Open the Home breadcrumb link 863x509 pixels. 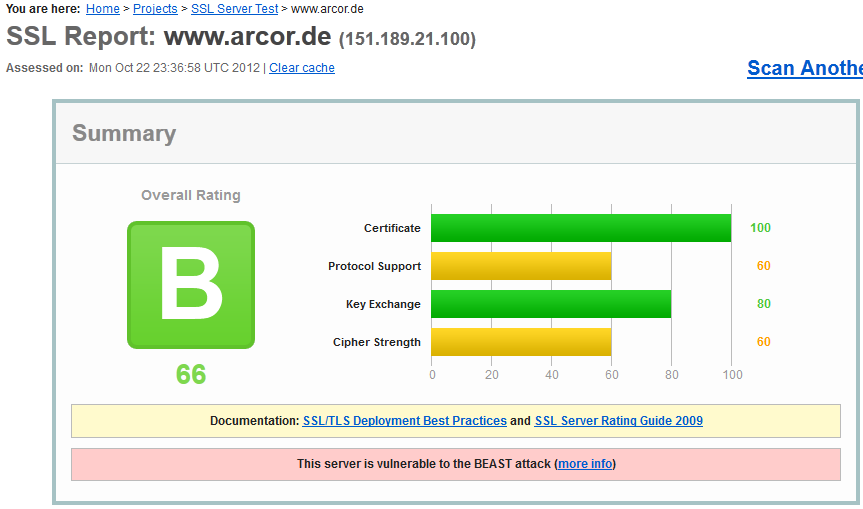click(x=103, y=9)
